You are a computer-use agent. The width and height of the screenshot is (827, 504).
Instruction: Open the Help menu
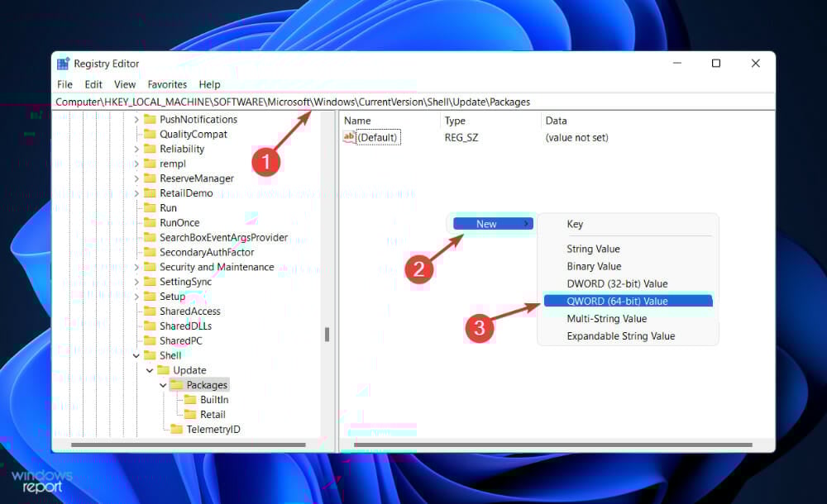209,84
